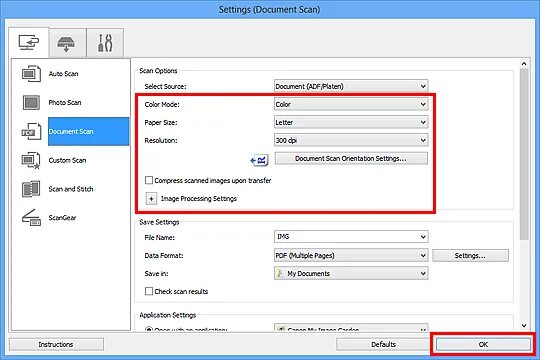The image size is (540, 360).
Task: Click the Photo Scan icon
Action: 31,102
